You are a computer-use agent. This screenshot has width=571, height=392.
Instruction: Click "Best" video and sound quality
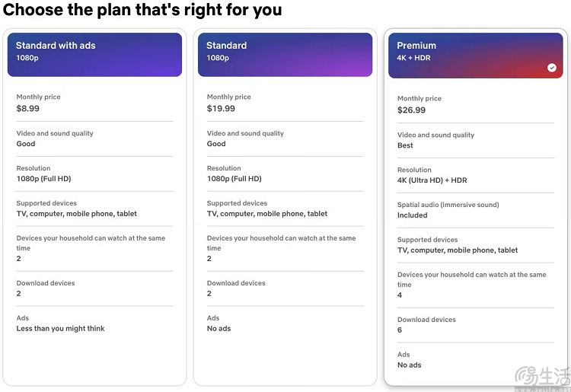(405, 145)
